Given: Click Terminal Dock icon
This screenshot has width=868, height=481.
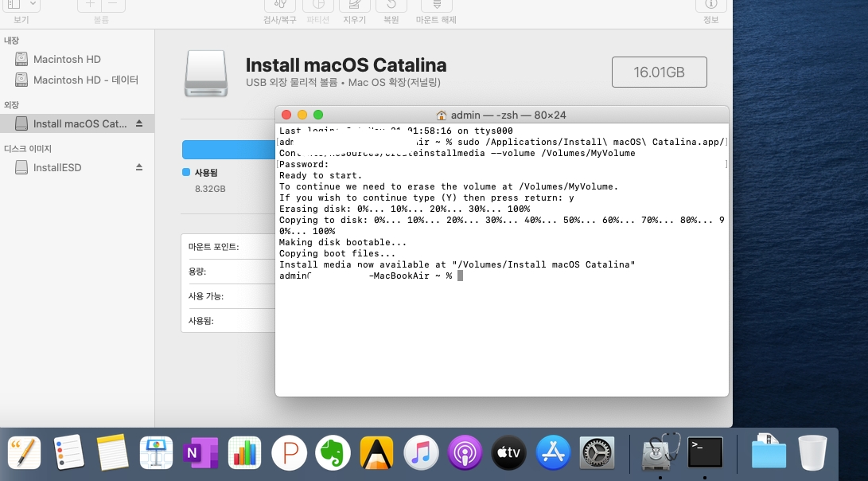Looking at the screenshot, I should click(705, 452).
